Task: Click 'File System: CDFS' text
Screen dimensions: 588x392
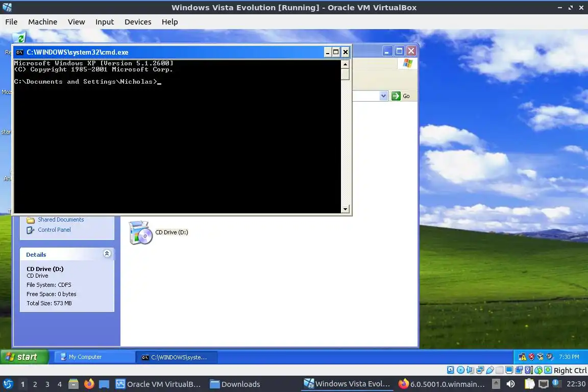Action: 49,285
